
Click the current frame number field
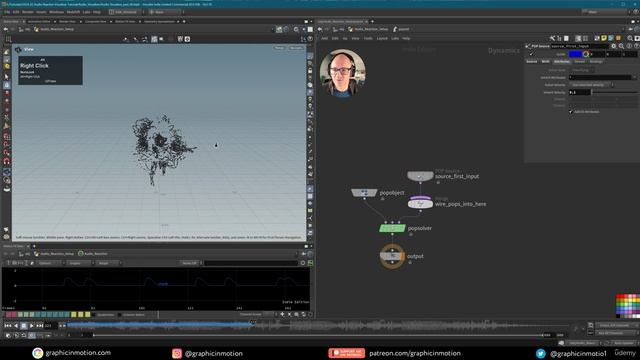[x=50, y=326]
